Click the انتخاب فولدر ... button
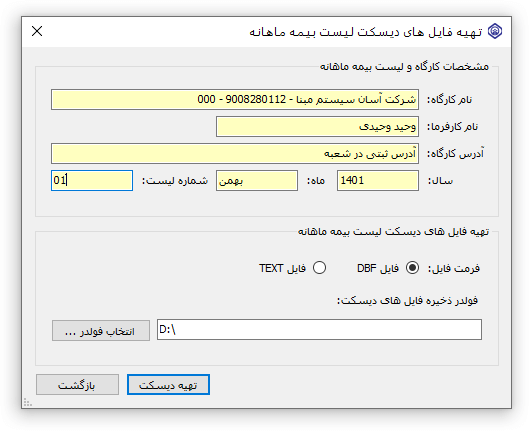This screenshot has width=530, height=431. pyautogui.click(x=101, y=331)
